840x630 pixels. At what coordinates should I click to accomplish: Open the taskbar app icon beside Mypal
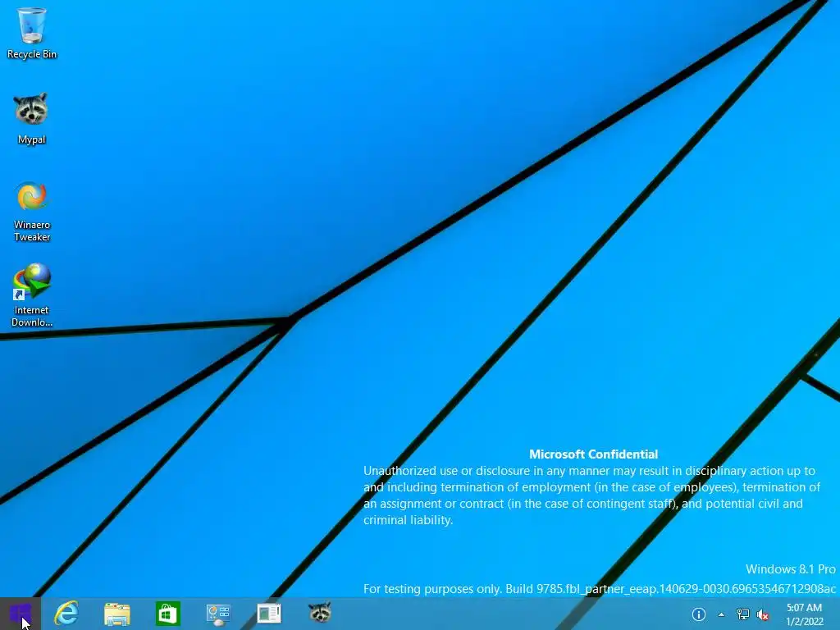coord(269,614)
